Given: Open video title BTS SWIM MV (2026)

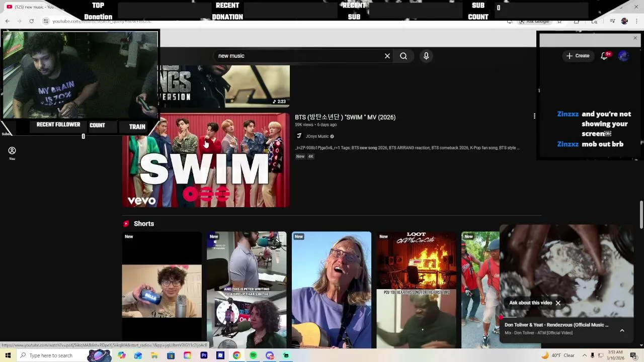Looking at the screenshot, I should pyautogui.click(x=345, y=117).
